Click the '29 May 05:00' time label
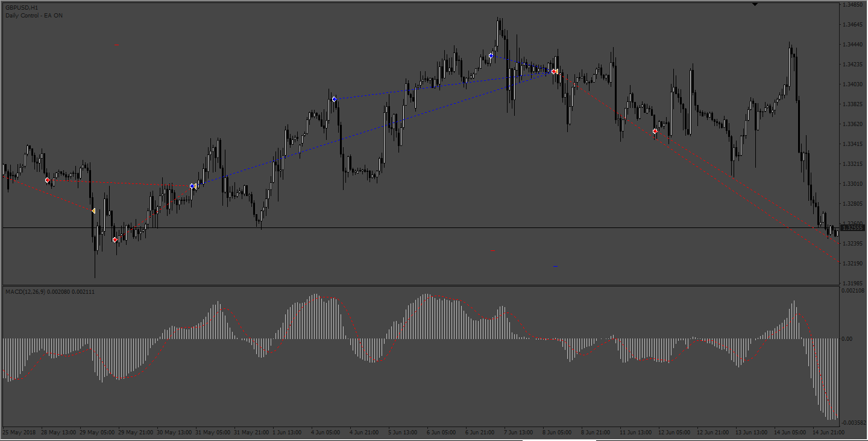The image size is (868, 441). pyautogui.click(x=97, y=433)
